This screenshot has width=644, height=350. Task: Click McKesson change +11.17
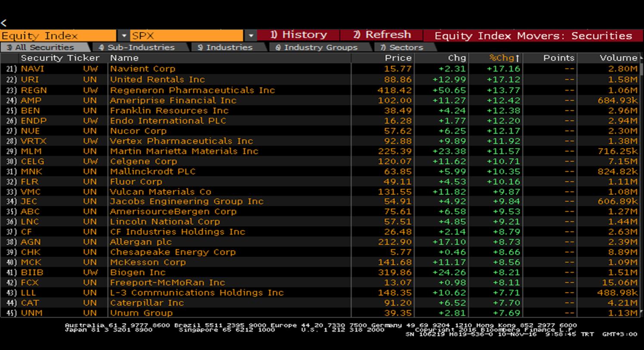coord(450,262)
